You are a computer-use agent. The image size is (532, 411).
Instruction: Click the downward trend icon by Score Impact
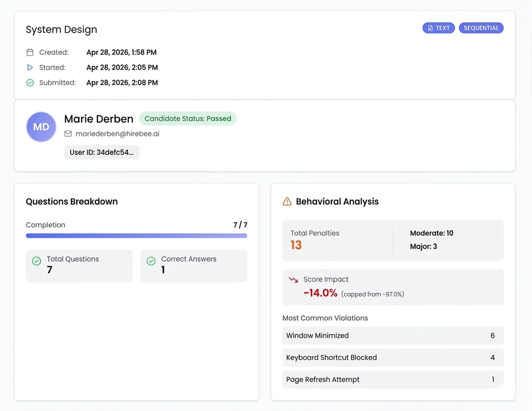[x=293, y=280]
